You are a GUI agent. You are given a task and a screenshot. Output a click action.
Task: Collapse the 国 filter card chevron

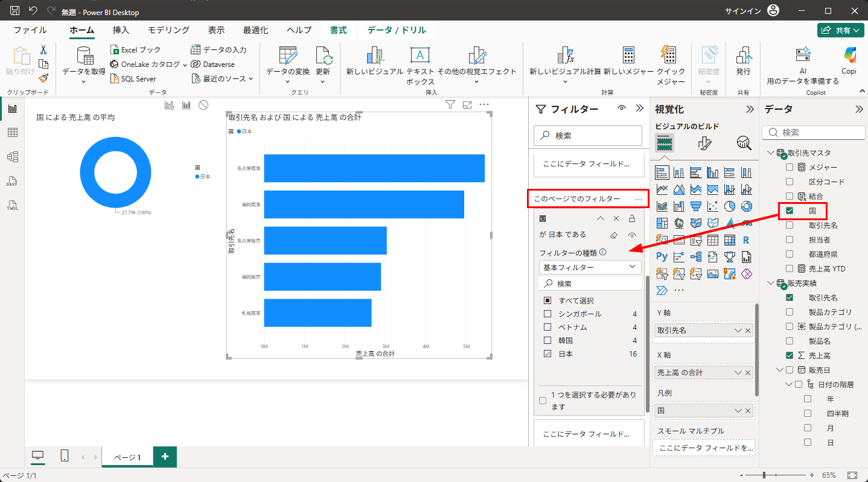[x=600, y=218]
